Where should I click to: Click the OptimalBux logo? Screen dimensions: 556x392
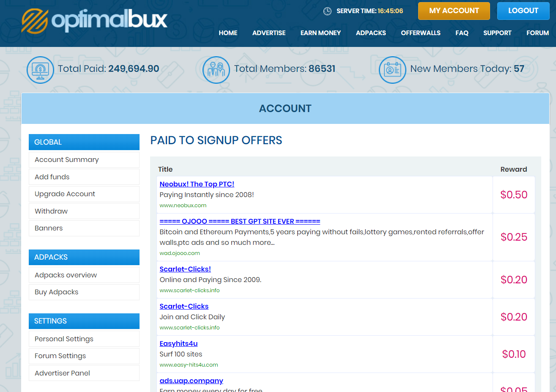94,20
